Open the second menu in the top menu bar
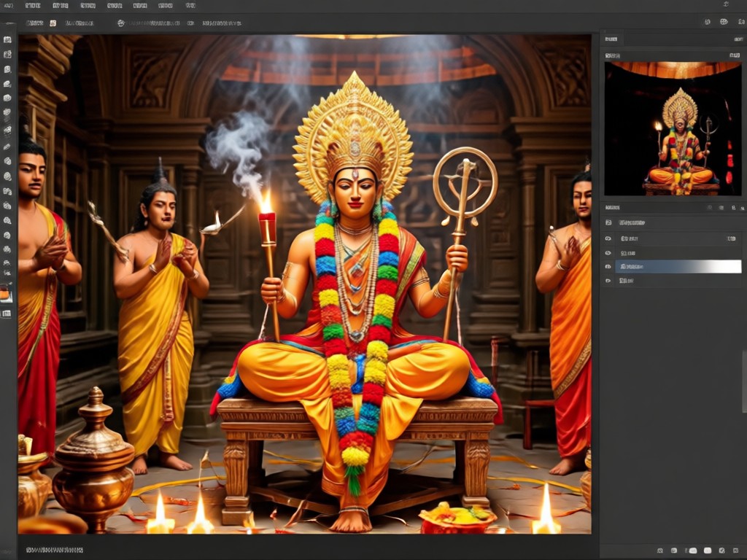Viewport: 747px width, 560px height. [x=32, y=6]
